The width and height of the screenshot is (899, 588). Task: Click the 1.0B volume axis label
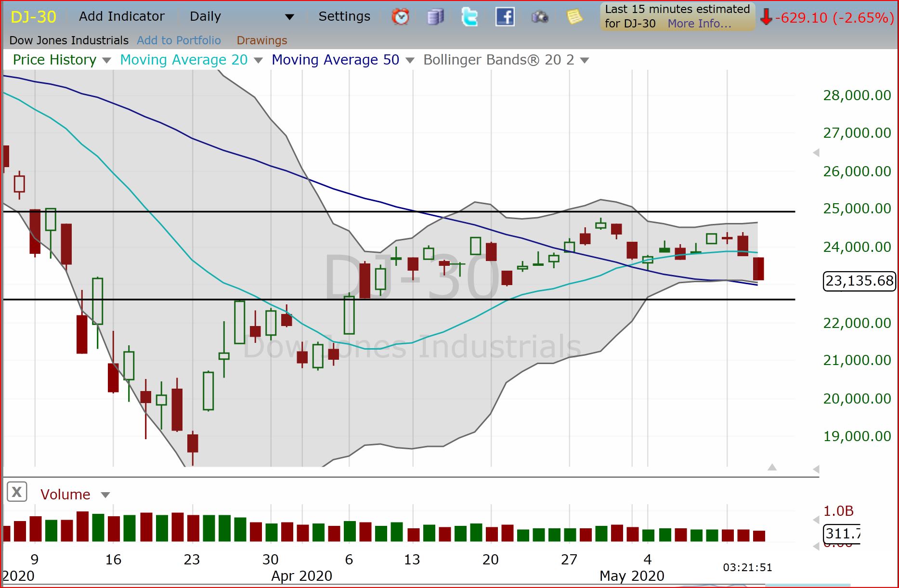tap(838, 511)
